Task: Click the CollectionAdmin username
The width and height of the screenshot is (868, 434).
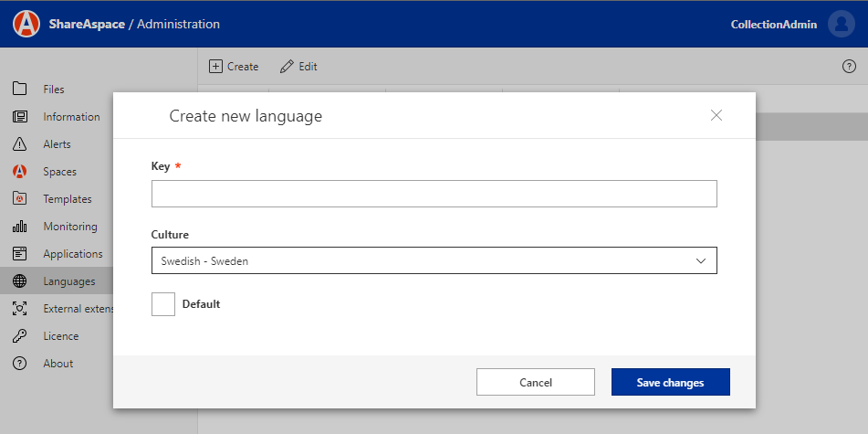Action: tap(773, 25)
